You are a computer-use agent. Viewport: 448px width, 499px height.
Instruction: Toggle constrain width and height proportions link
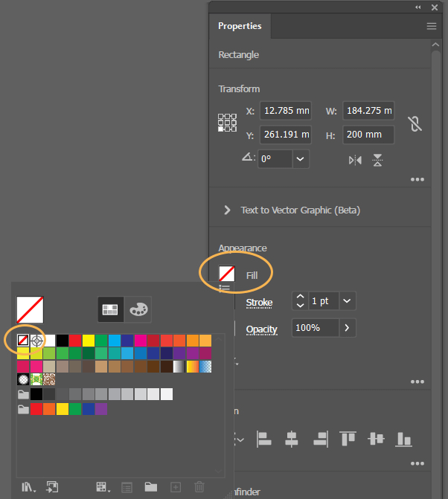(415, 123)
